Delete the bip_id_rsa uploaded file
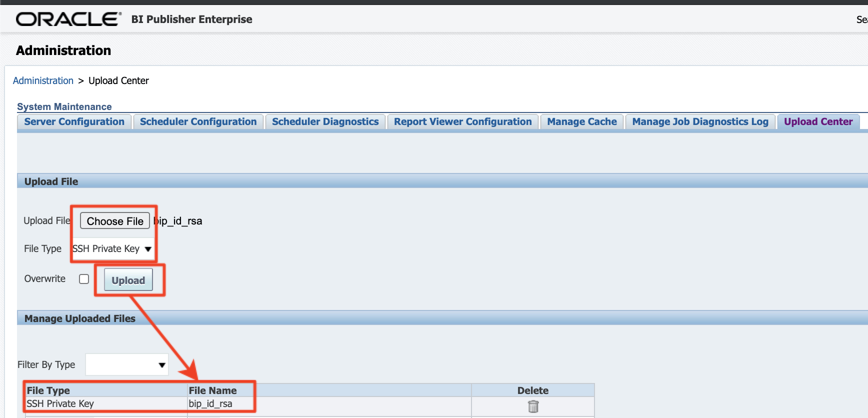Image resolution: width=868 pixels, height=418 pixels. click(533, 406)
